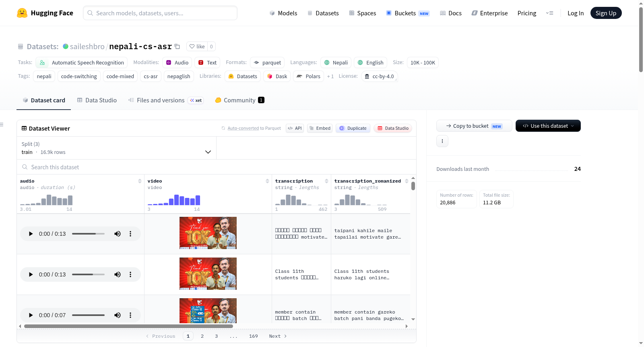Focus the search models, datasets, users field

[x=160, y=13]
